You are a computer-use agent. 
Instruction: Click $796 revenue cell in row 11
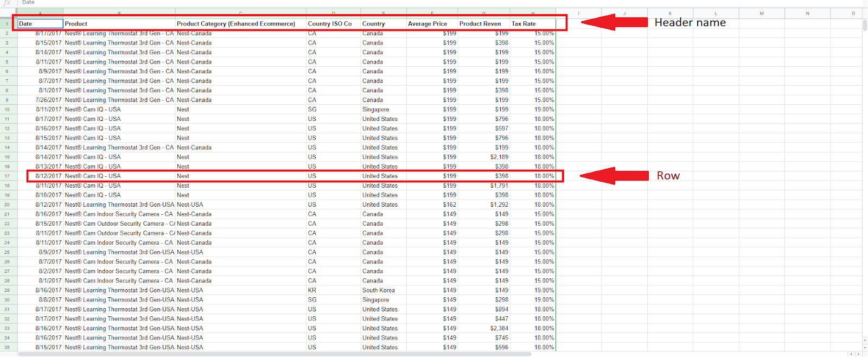pyautogui.click(x=483, y=119)
